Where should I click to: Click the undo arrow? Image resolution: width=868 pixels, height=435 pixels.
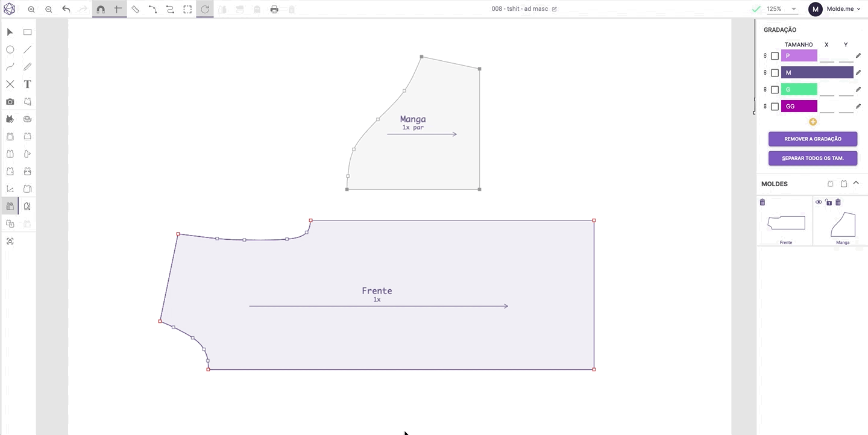(x=66, y=10)
